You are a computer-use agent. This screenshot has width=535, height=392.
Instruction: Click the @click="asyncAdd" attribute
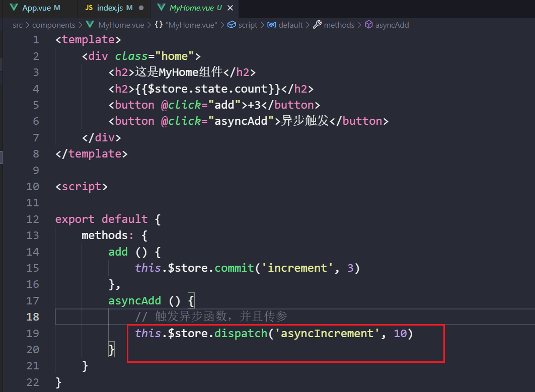tap(218, 121)
